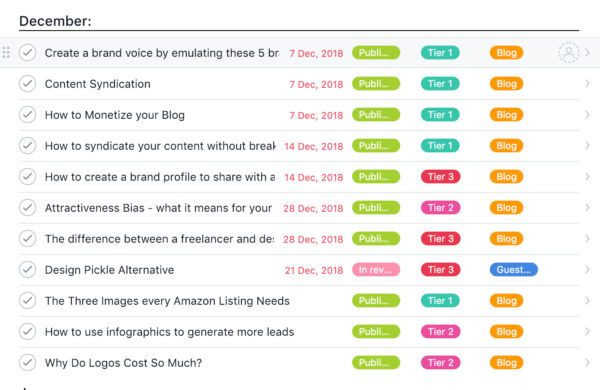Expand details arrow on 'Design Pickle Alternative' row
The width and height of the screenshot is (600, 390).
click(x=587, y=270)
